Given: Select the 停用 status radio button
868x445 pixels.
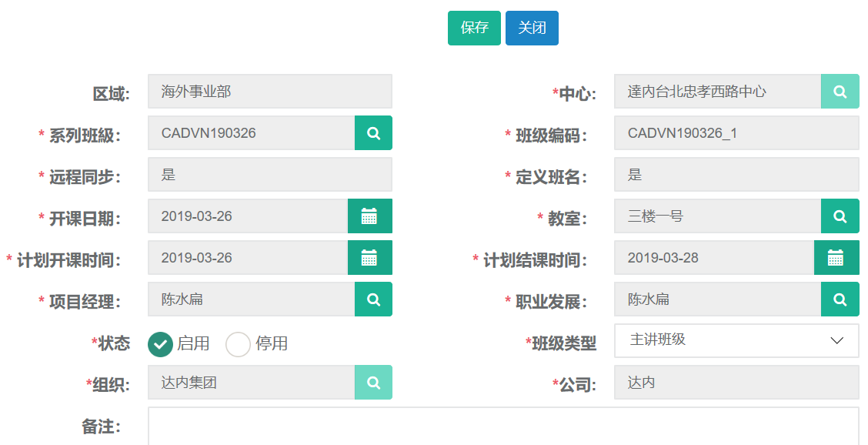Looking at the screenshot, I should click(x=238, y=344).
